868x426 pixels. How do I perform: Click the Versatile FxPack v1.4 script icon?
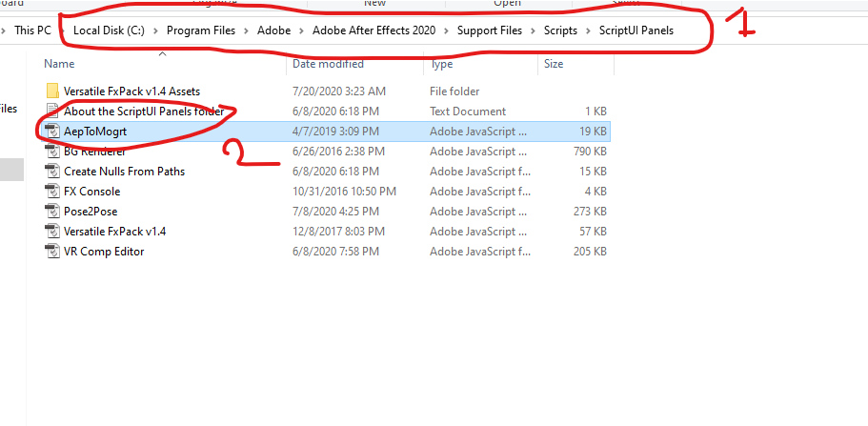point(52,232)
